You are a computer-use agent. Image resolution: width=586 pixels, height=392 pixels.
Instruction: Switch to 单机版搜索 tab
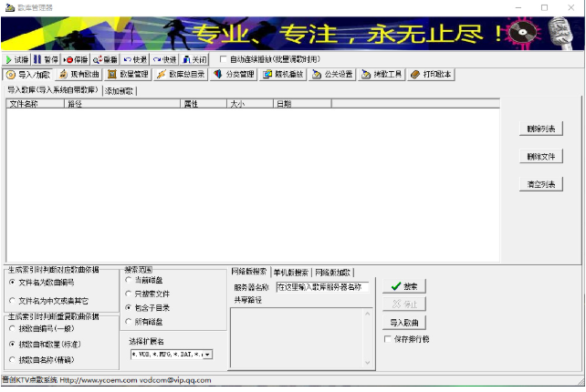[x=291, y=273]
